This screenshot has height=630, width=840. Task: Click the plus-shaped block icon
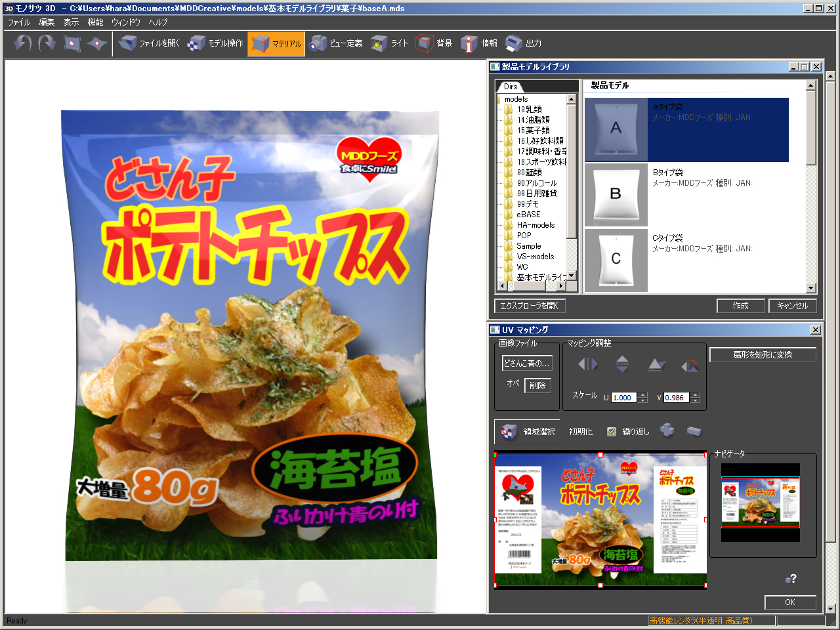tap(667, 430)
